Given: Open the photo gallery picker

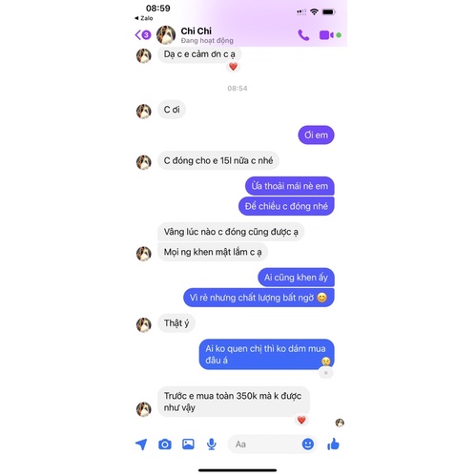Looking at the screenshot, I should tap(188, 444).
